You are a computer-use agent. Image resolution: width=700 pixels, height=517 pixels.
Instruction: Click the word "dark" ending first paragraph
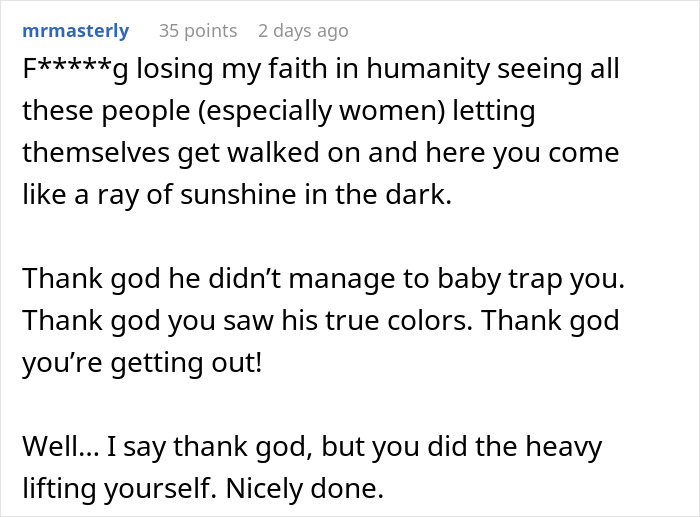(421, 195)
